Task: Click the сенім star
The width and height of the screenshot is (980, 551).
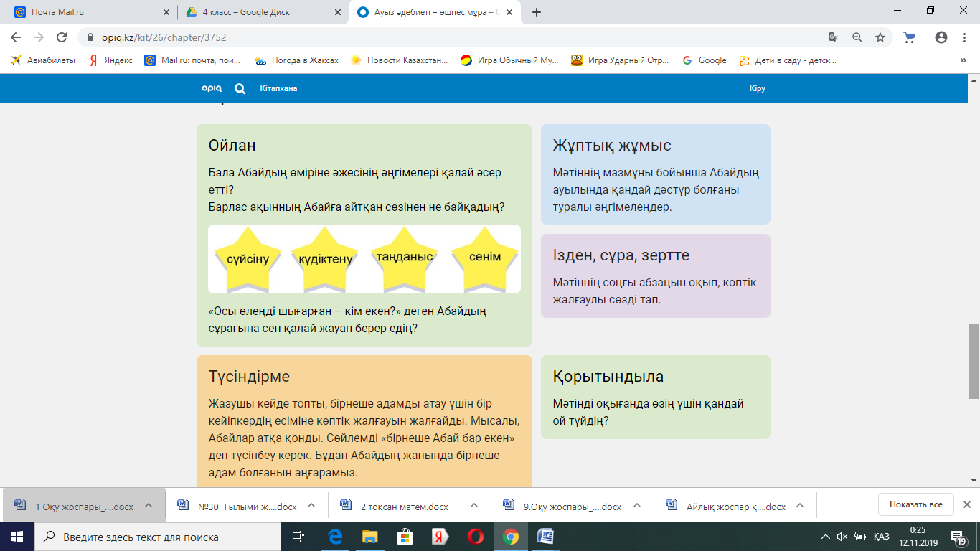Action: coord(484,259)
